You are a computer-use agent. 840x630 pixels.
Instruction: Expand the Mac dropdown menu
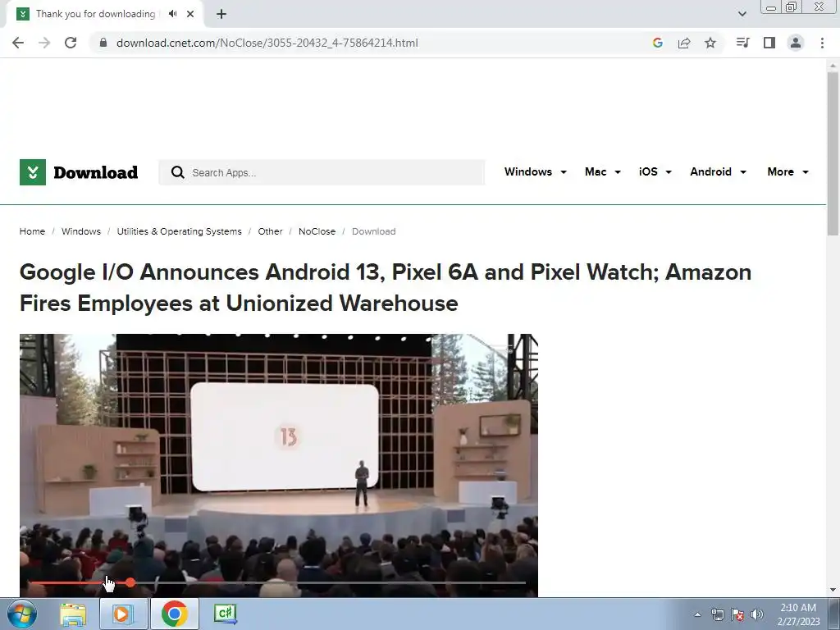(x=603, y=172)
